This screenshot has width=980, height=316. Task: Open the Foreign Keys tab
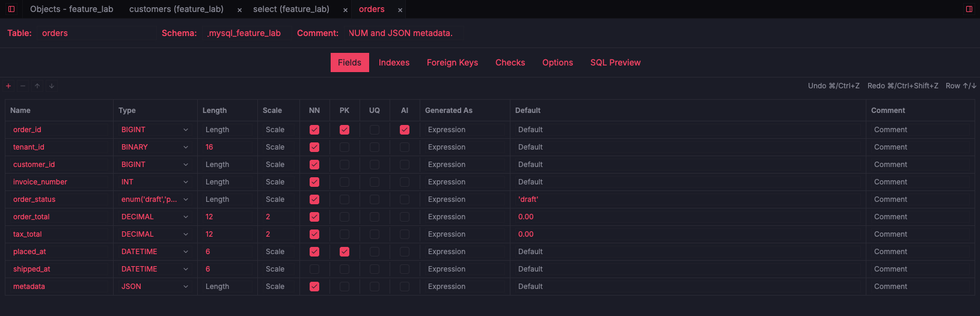click(452, 62)
